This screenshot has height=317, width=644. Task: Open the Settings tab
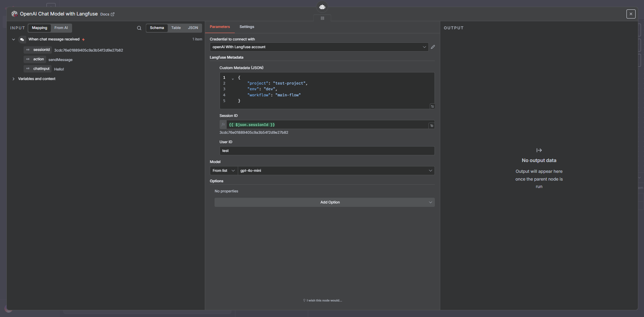[x=247, y=27]
